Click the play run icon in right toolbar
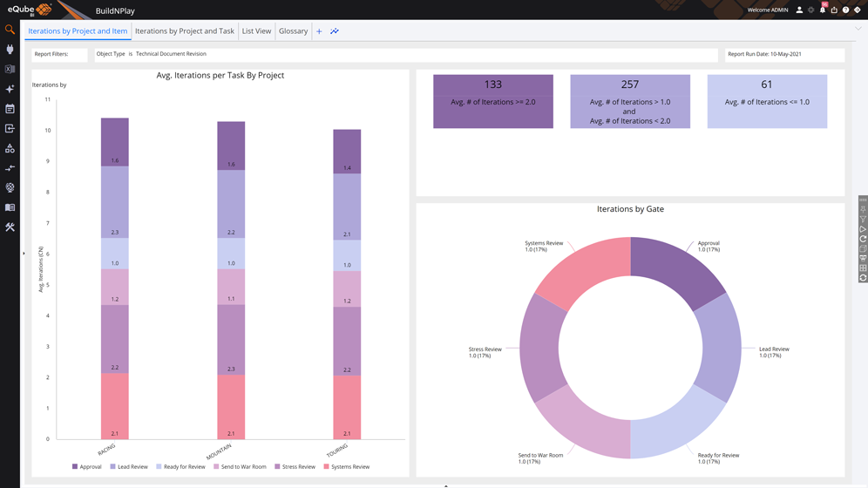868x488 pixels. coord(863,229)
